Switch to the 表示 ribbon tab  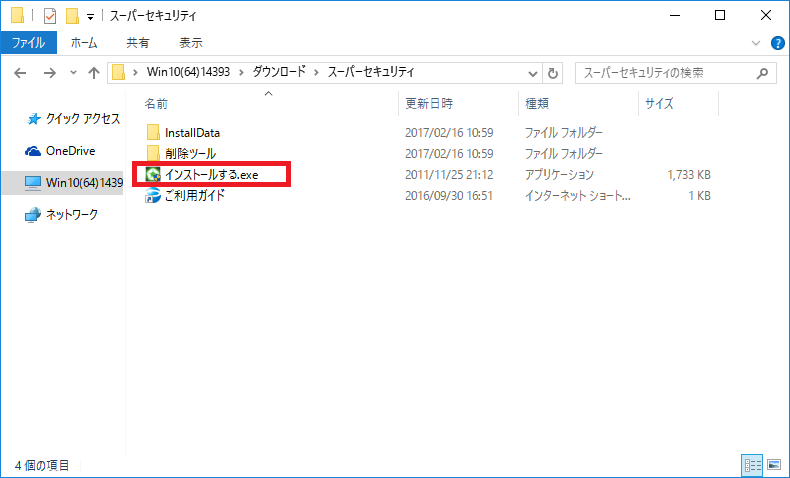pyautogui.click(x=191, y=43)
